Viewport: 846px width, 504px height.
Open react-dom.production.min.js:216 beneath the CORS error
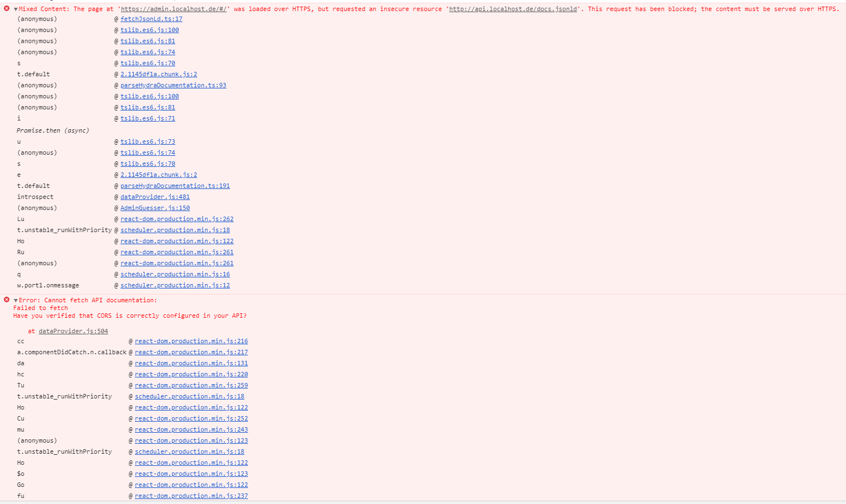coord(191,341)
